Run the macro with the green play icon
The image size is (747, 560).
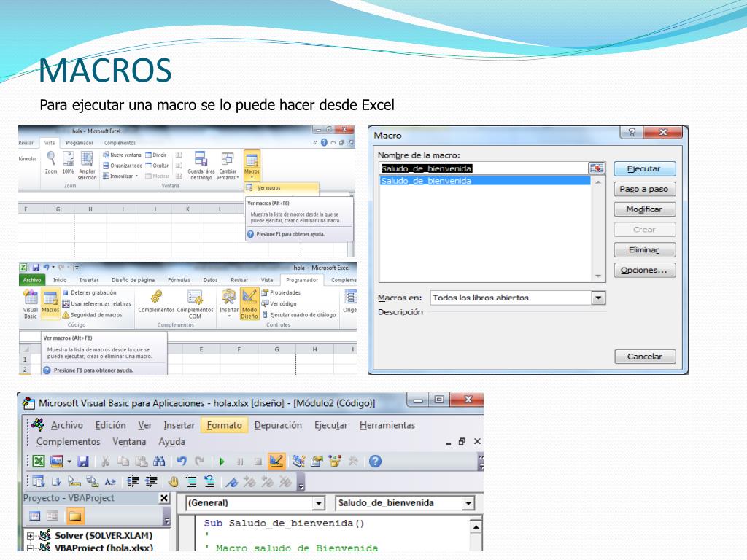click(x=222, y=461)
